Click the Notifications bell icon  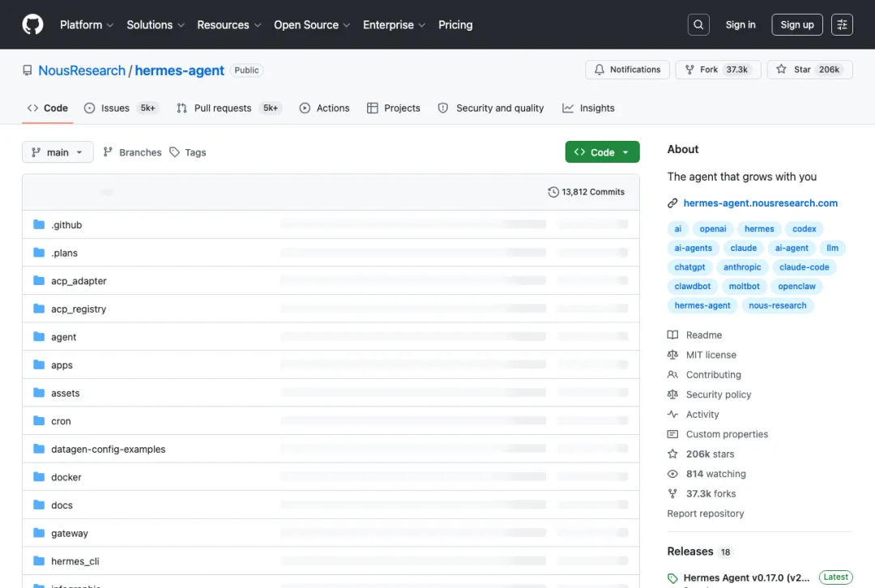click(600, 70)
